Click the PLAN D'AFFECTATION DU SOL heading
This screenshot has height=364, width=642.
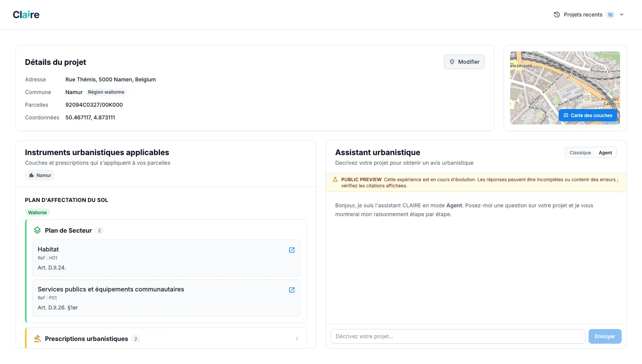67,200
